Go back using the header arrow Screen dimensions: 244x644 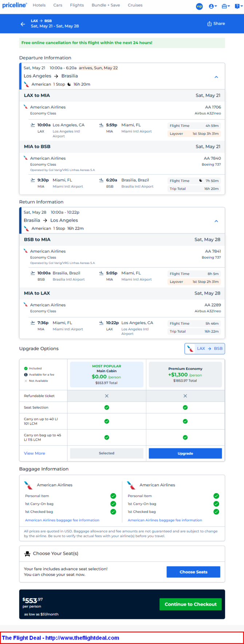tap(23, 24)
